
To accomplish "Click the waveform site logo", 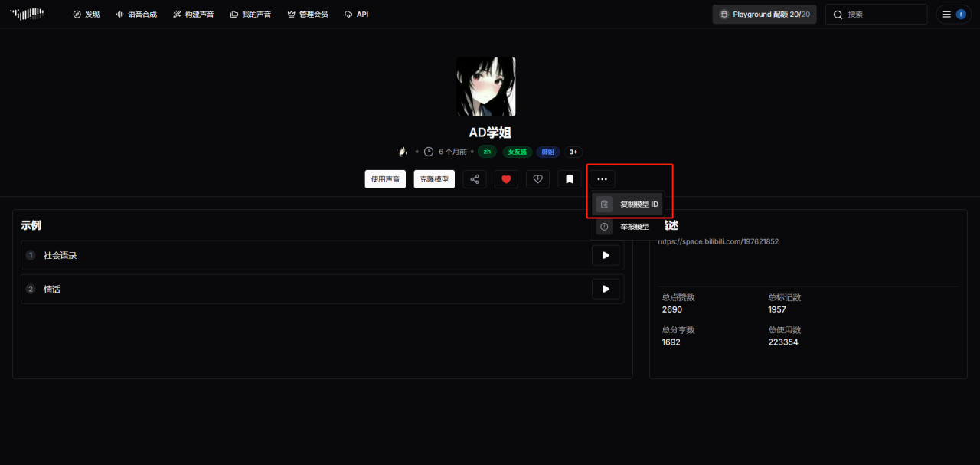I will click(x=27, y=14).
